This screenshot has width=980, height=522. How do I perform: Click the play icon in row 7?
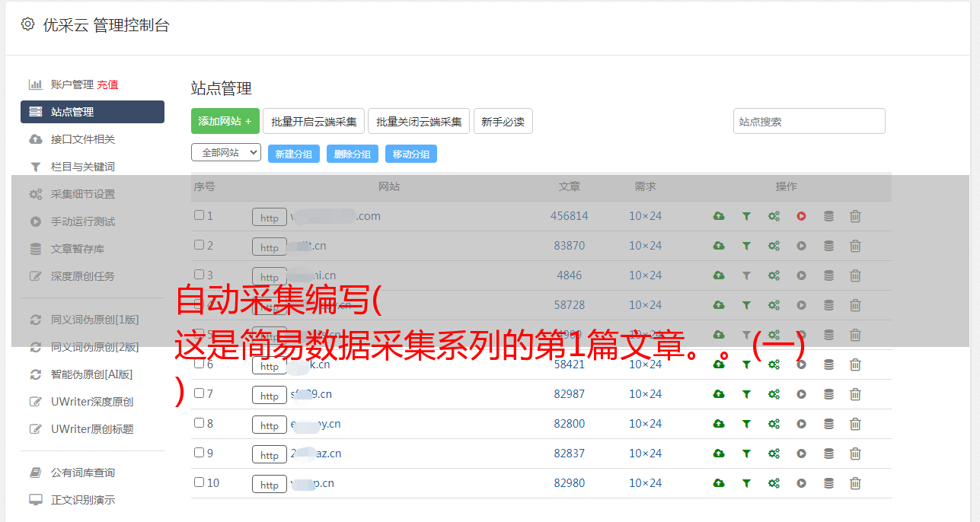[x=801, y=394]
